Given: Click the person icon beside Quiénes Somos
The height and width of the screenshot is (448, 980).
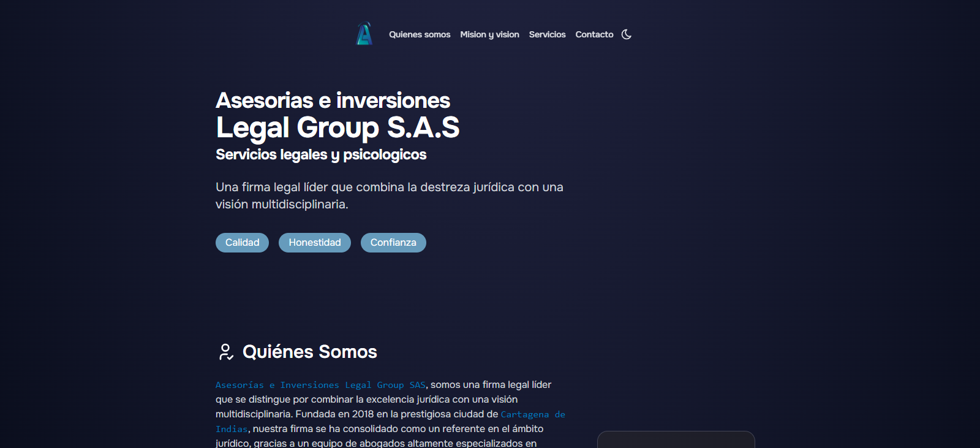Looking at the screenshot, I should coord(226,352).
